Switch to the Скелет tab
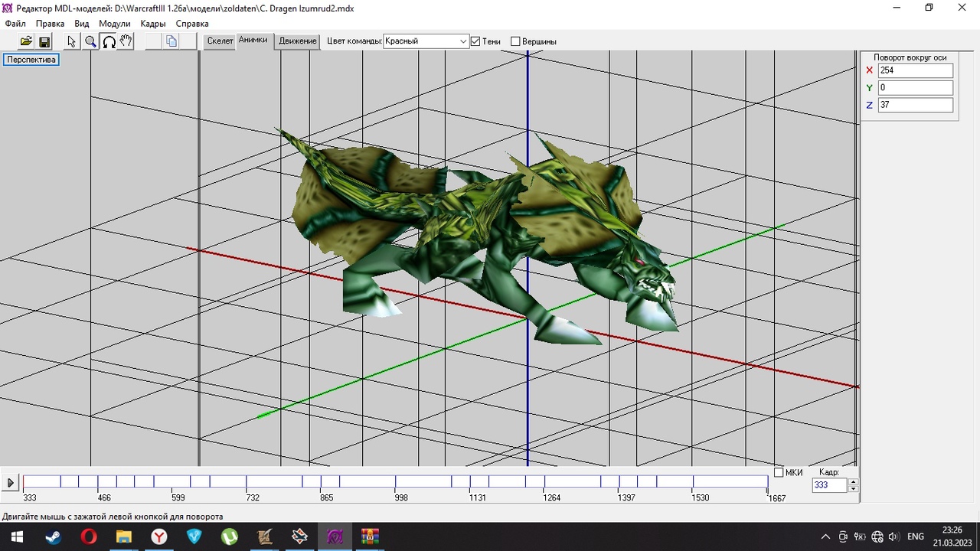This screenshot has width=980, height=551. coord(220,41)
